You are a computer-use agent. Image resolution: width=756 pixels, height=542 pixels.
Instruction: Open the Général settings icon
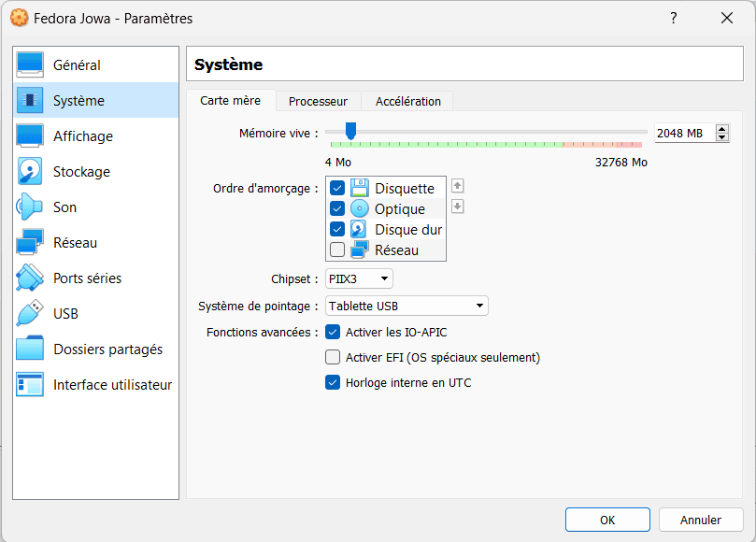[x=30, y=64]
